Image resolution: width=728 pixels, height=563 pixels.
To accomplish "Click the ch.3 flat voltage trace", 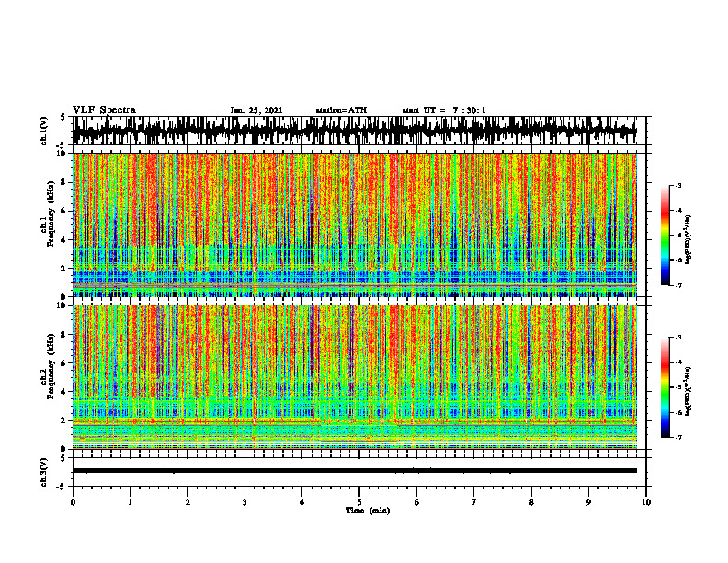I will click(354, 471).
